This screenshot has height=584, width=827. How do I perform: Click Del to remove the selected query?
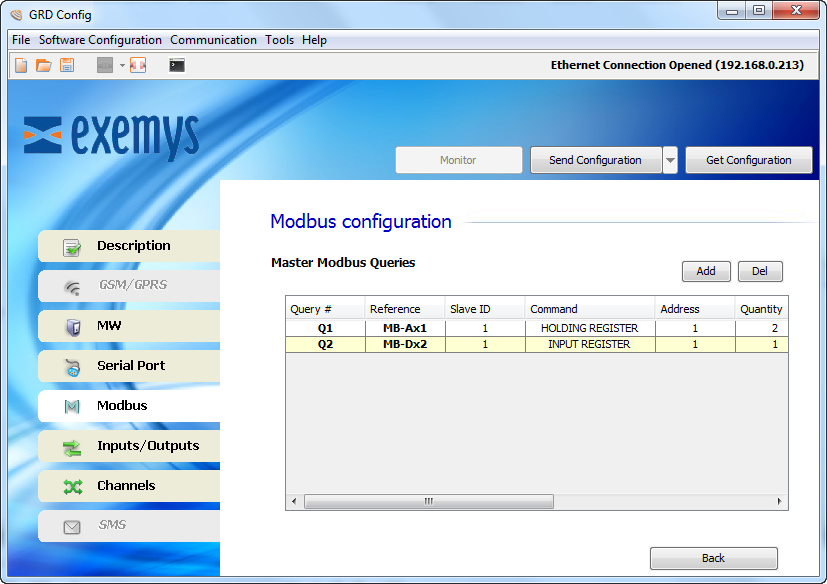point(760,271)
